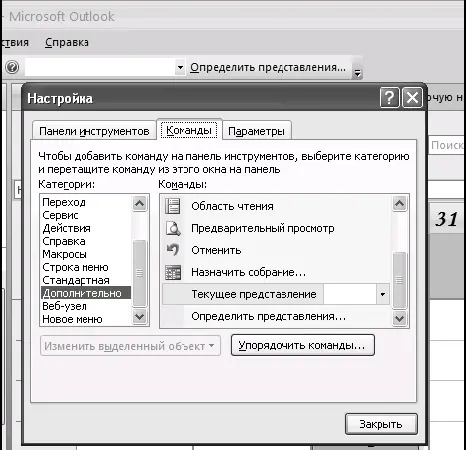Close the Настройка dialog with X
The image size is (467, 450).
(x=412, y=98)
